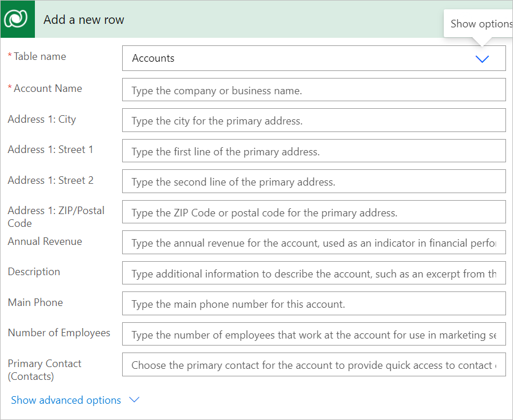Click the green Dataverse connector icon
Screen dimensions: 513x420
click(x=17, y=19)
